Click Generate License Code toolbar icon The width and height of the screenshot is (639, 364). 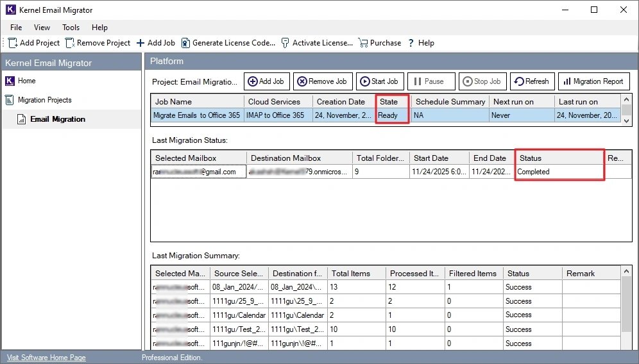pyautogui.click(x=185, y=43)
